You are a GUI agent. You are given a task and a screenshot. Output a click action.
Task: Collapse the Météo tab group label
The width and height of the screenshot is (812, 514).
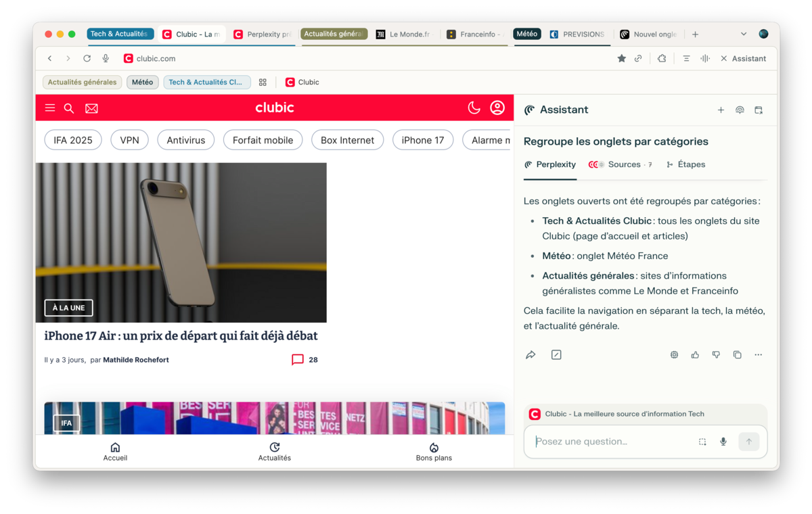click(526, 34)
